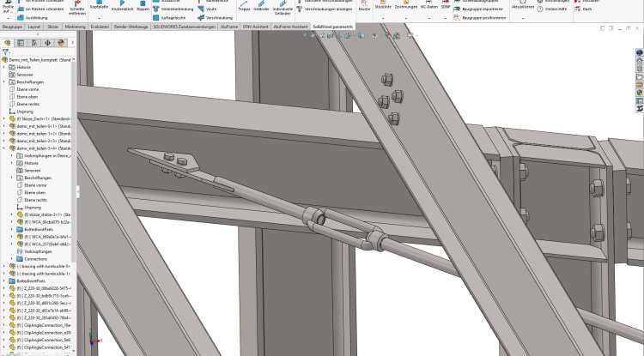Viewport: 644px width, 356px height.
Task: Click the Aktualisieren refresh icon
Action: [522, 5]
